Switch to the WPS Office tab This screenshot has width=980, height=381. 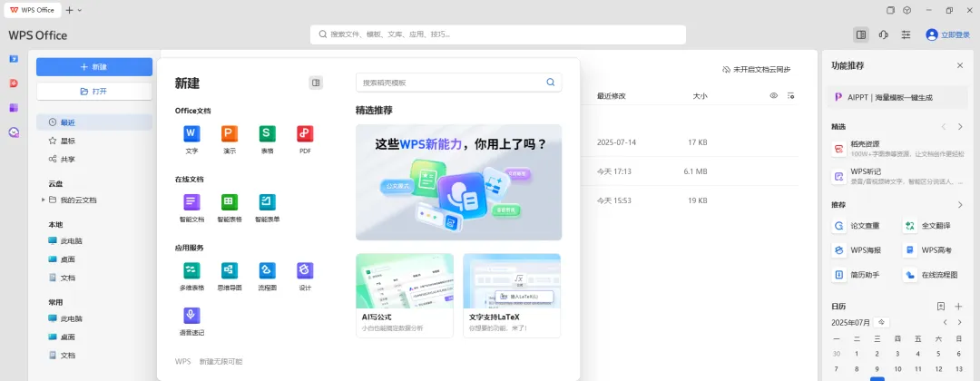pyautogui.click(x=33, y=10)
